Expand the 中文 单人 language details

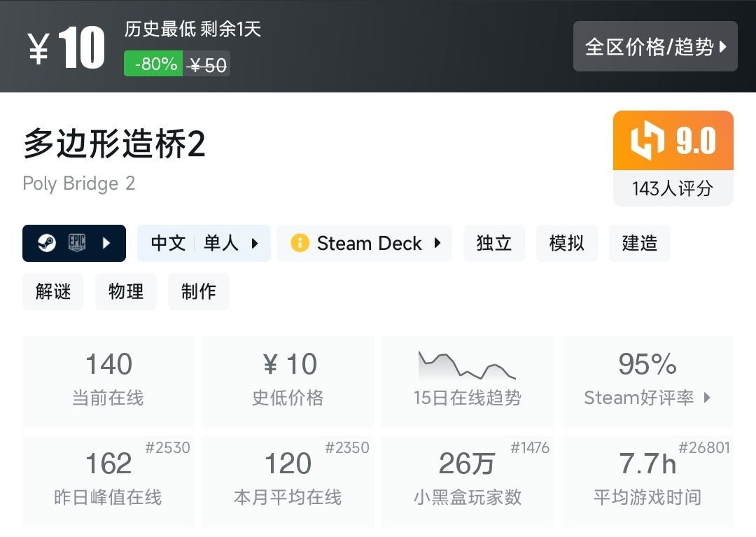pos(204,243)
